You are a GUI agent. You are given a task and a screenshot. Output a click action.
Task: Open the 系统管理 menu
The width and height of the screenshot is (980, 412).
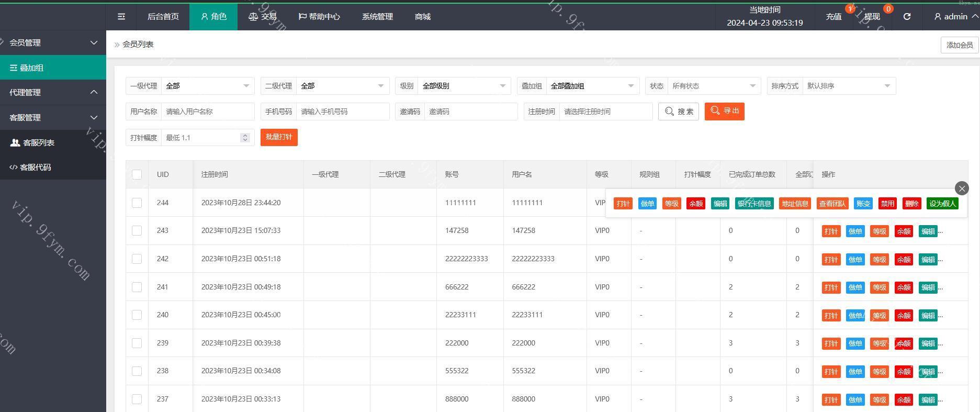377,17
